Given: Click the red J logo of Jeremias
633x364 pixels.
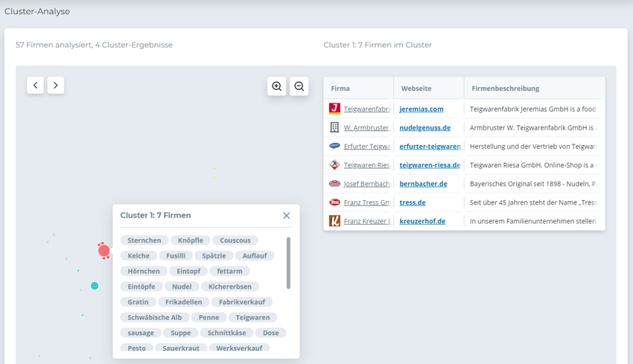Looking at the screenshot, I should 334,109.
